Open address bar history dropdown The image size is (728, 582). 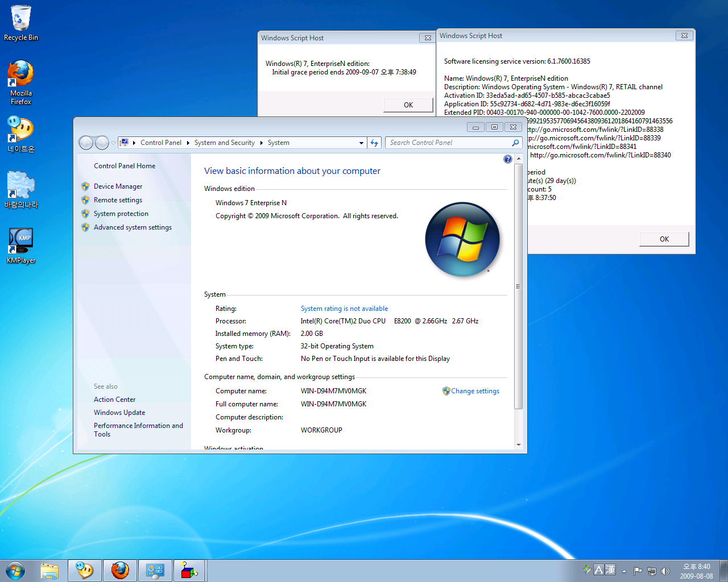coord(361,143)
